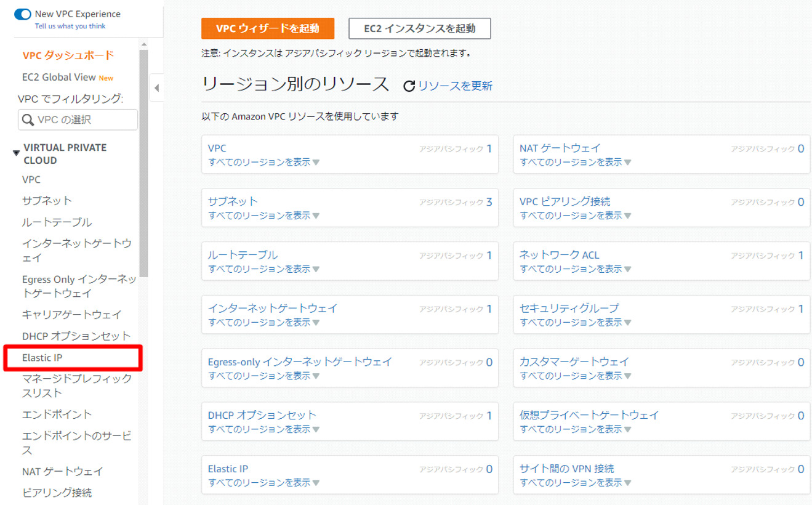The width and height of the screenshot is (812, 505).
Task: Click the VPC ピアリング接続 card link
Action: tap(565, 201)
